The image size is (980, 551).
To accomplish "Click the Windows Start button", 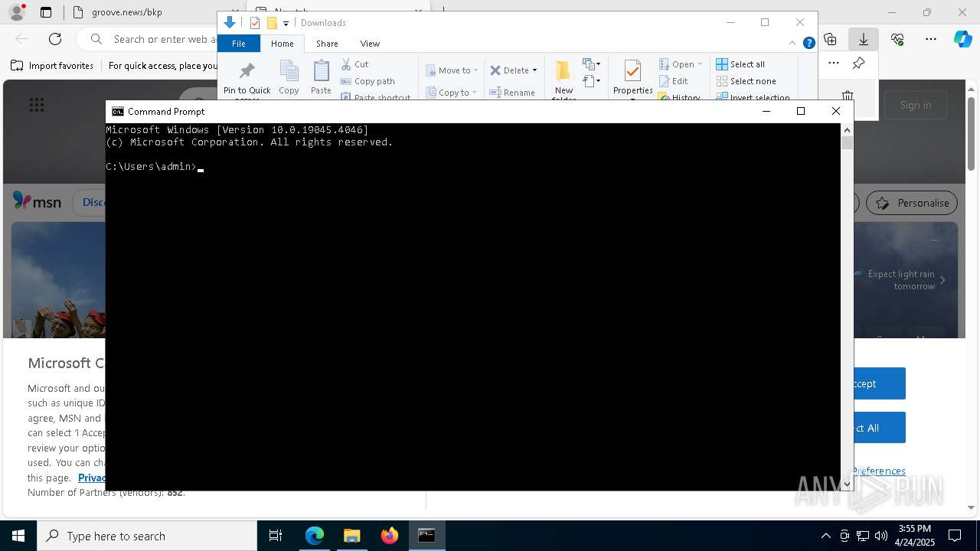I will pos(18,536).
